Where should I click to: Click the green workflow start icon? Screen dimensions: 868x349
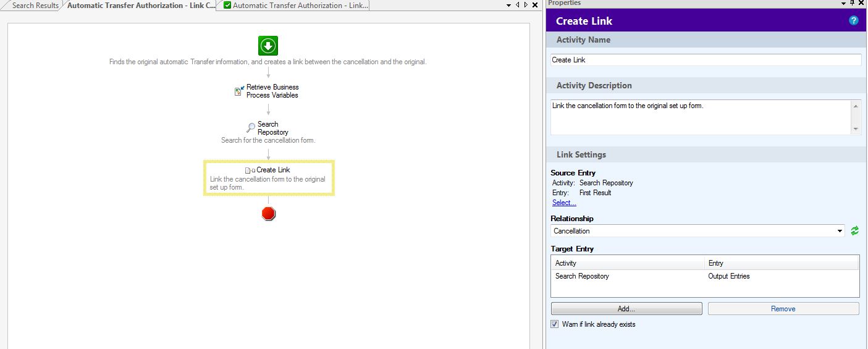point(268,46)
